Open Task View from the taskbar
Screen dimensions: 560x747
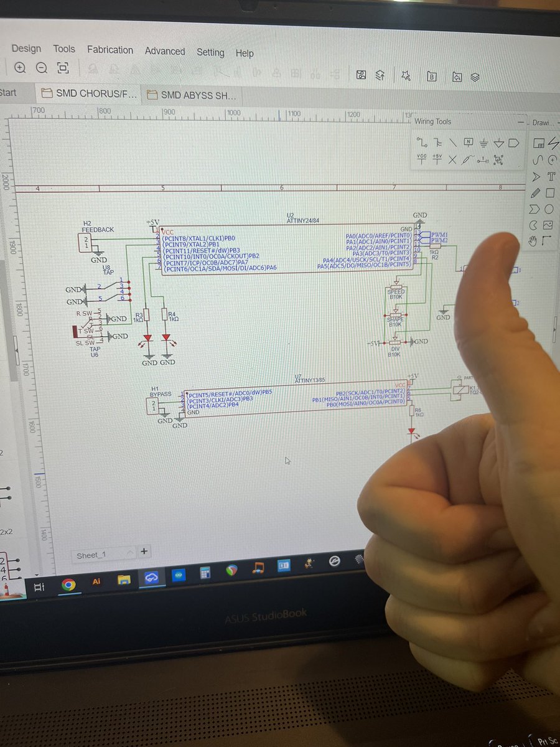[x=39, y=586]
